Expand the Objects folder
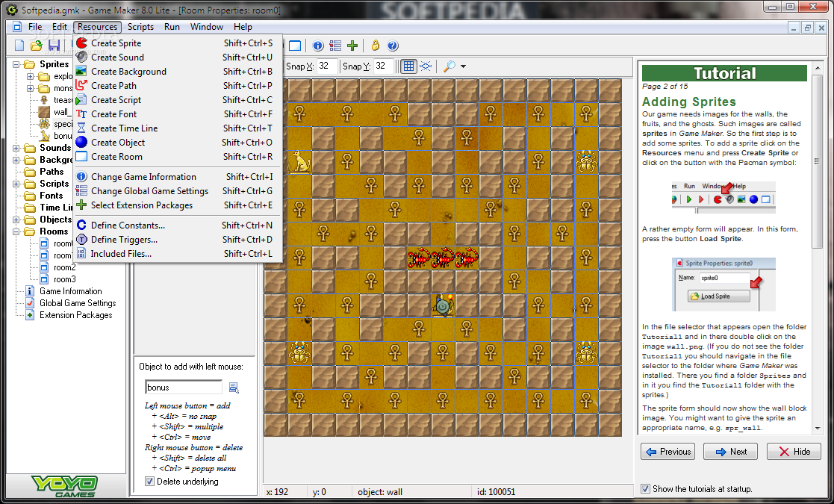This screenshot has width=834, height=504. [x=16, y=220]
